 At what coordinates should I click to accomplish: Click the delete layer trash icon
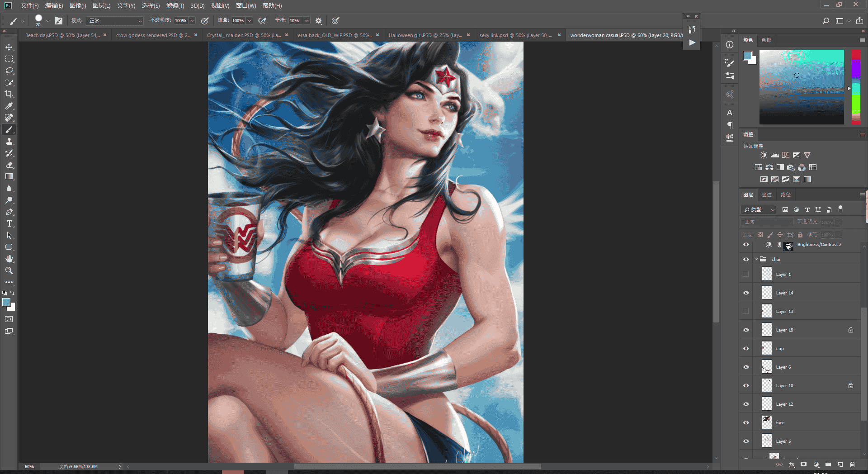(x=852, y=465)
